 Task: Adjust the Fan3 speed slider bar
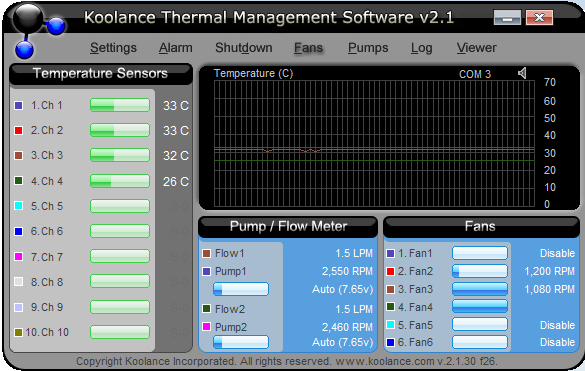480,289
